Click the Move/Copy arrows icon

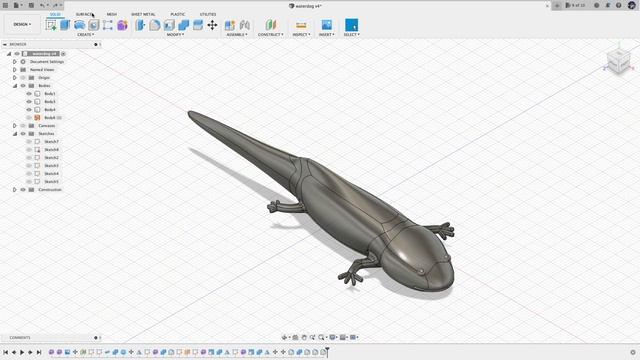[212, 25]
